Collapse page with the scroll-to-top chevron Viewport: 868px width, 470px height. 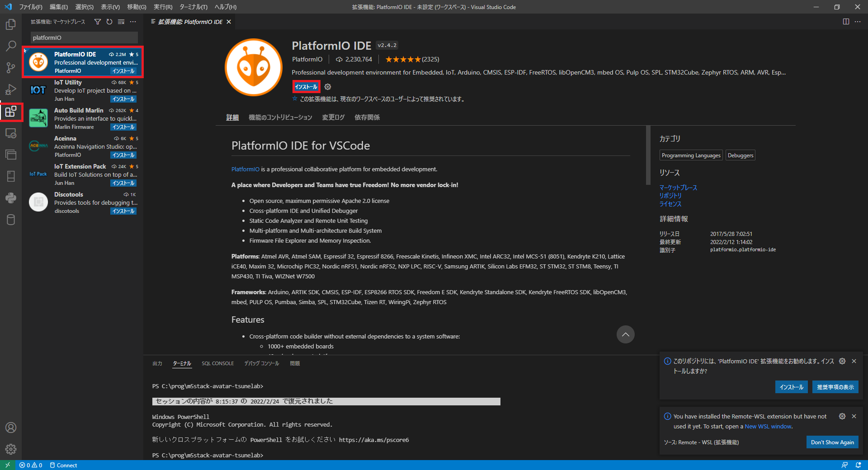625,334
